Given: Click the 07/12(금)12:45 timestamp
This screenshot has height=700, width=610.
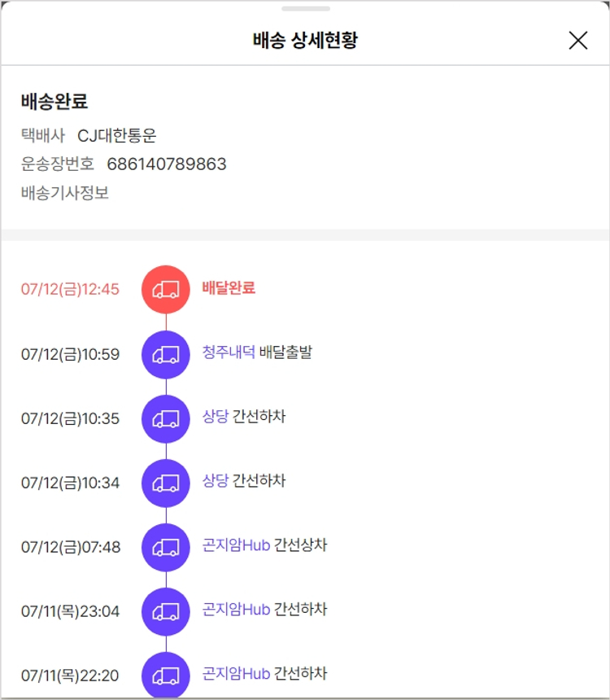Looking at the screenshot, I should tap(71, 290).
